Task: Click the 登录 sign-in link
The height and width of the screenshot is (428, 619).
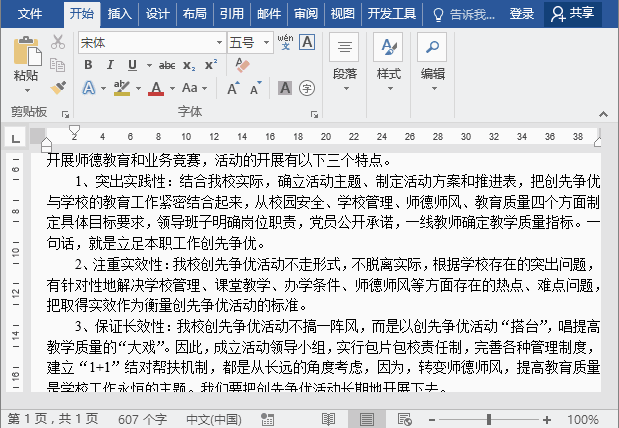Action: click(x=521, y=13)
